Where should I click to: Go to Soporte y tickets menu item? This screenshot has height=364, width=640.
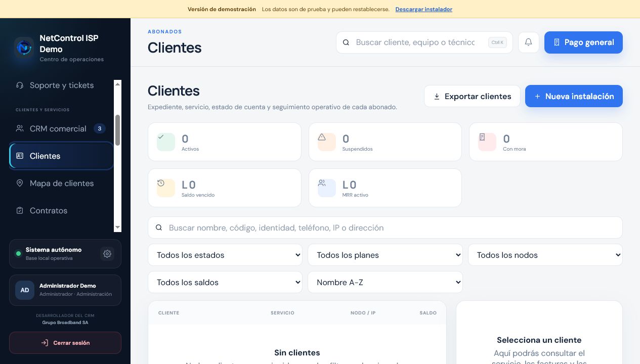click(x=61, y=85)
